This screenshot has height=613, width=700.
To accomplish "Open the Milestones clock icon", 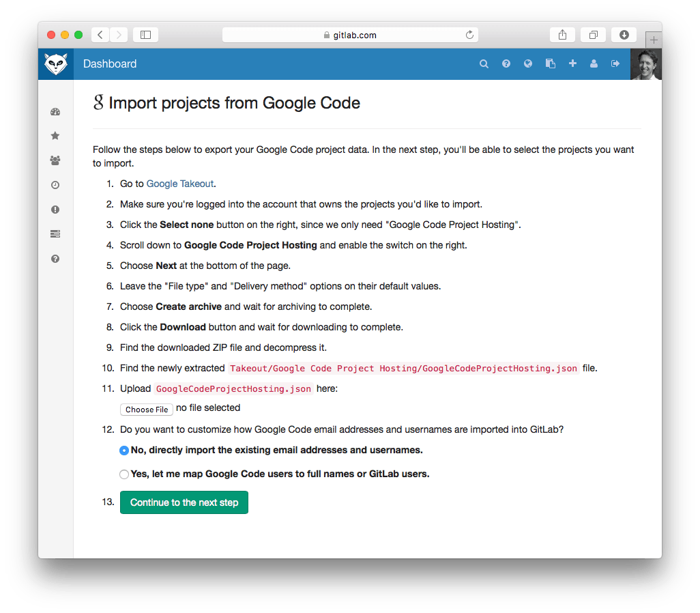I will tap(55, 185).
